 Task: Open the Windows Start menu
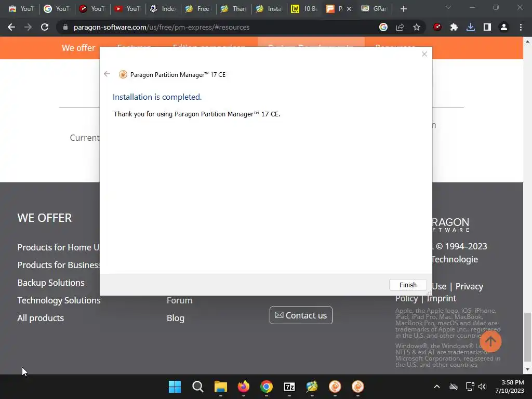[175, 387]
